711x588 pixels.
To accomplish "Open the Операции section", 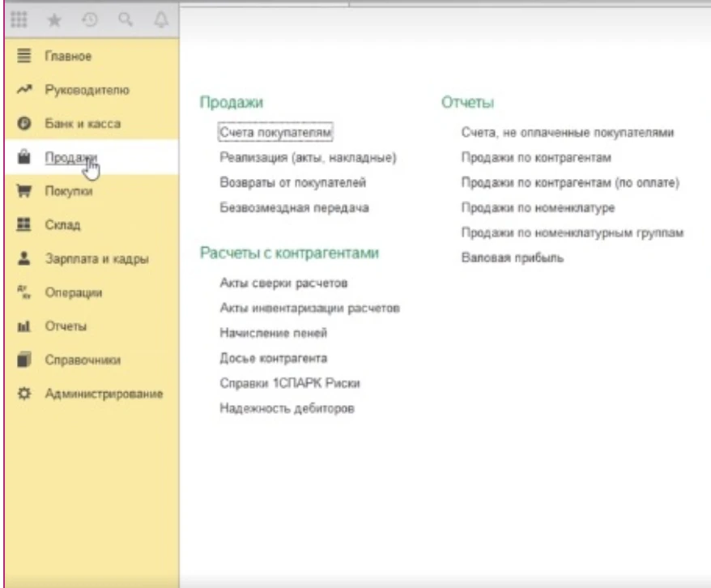I will [73, 293].
